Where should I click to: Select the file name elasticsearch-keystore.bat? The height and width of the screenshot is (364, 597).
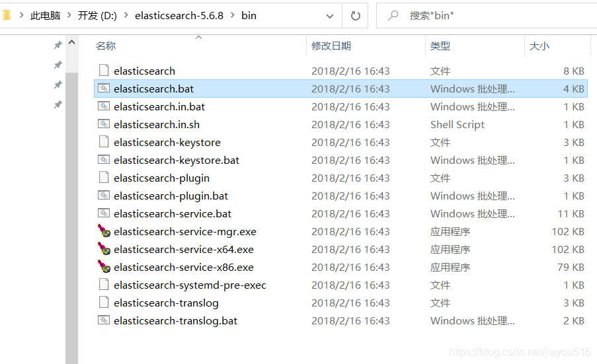pyautogui.click(x=177, y=160)
